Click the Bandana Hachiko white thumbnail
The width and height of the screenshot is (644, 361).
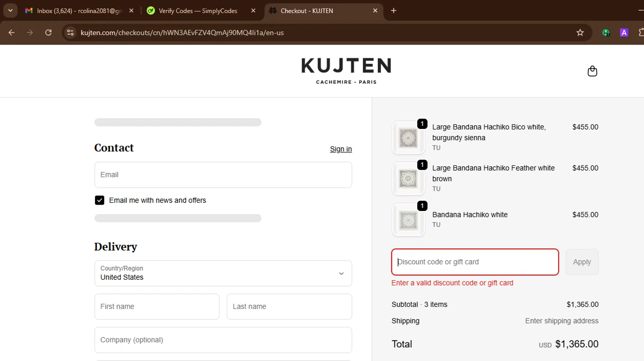408,220
